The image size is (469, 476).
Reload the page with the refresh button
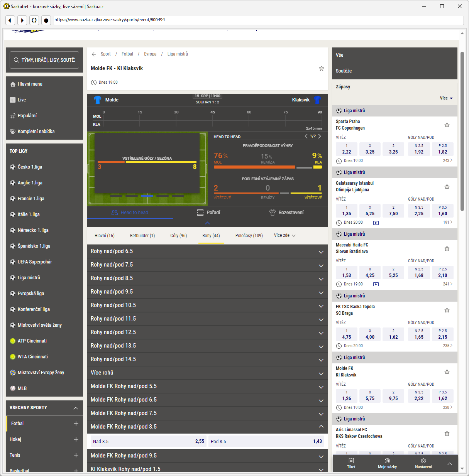(x=34, y=20)
